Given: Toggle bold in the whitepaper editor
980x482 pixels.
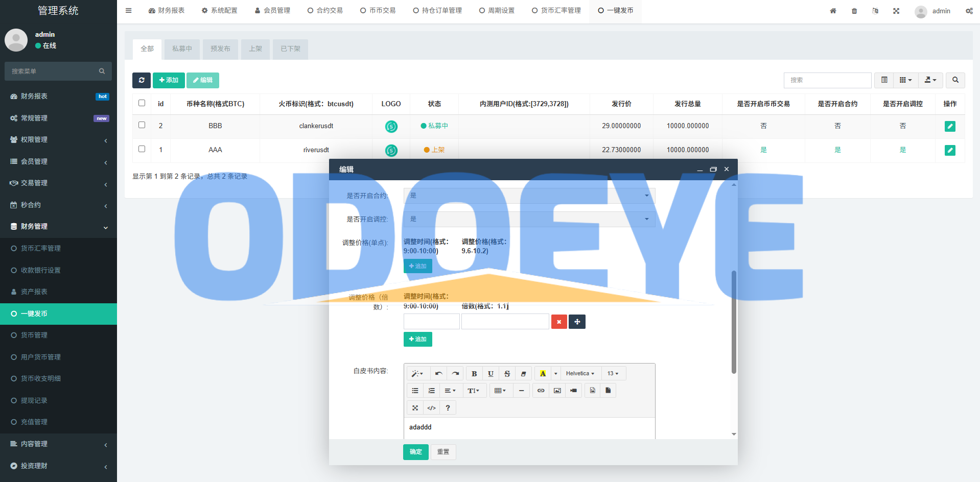Looking at the screenshot, I should point(474,374).
